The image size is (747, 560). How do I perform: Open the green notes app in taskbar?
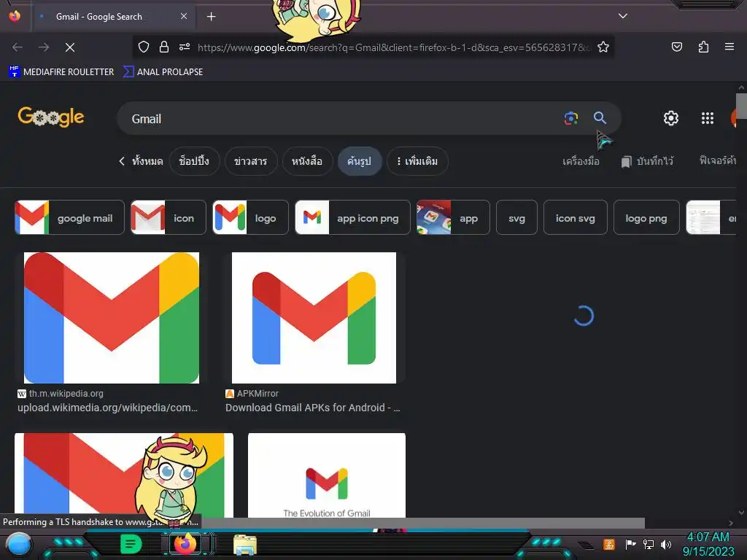[x=131, y=544]
